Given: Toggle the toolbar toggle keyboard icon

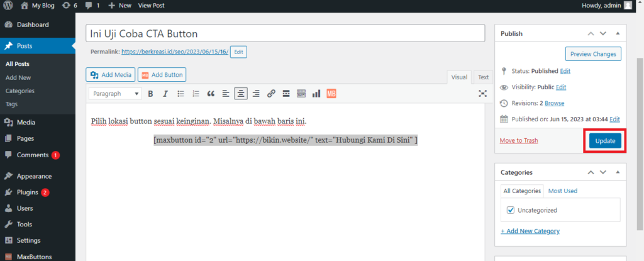Looking at the screenshot, I should (301, 94).
